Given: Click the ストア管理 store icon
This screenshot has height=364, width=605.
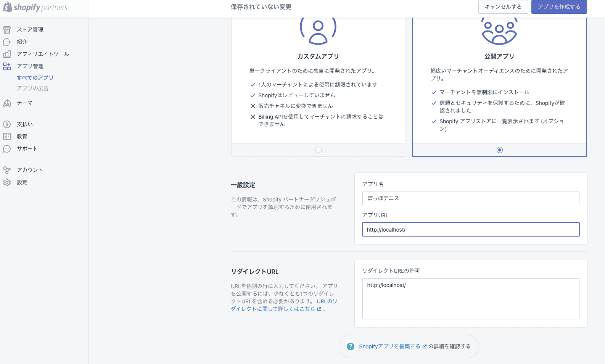Looking at the screenshot, I should (7, 29).
